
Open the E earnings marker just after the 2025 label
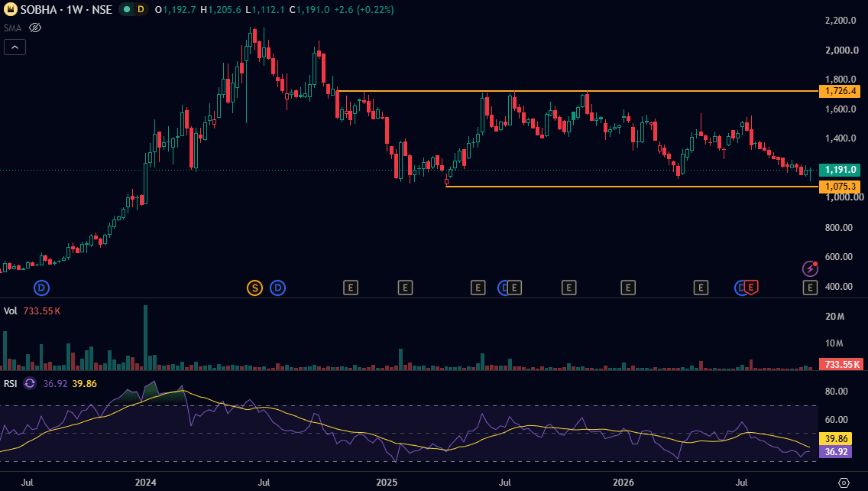point(405,288)
